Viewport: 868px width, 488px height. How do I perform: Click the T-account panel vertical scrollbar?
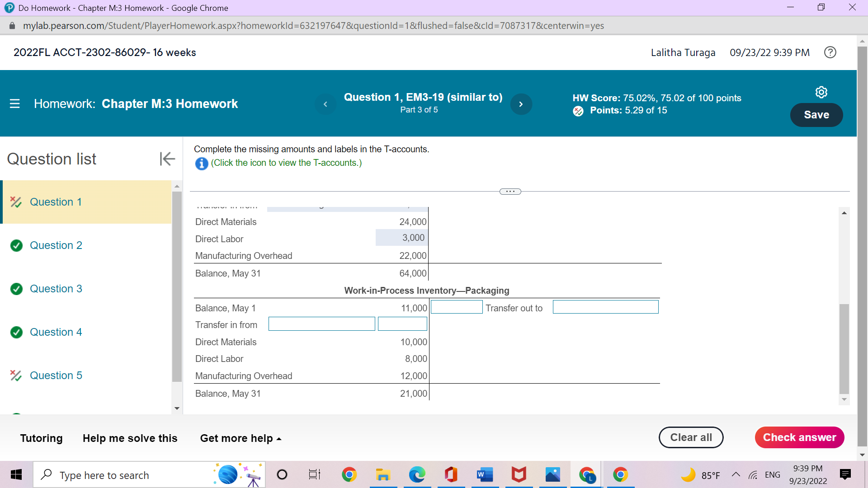[844, 348]
